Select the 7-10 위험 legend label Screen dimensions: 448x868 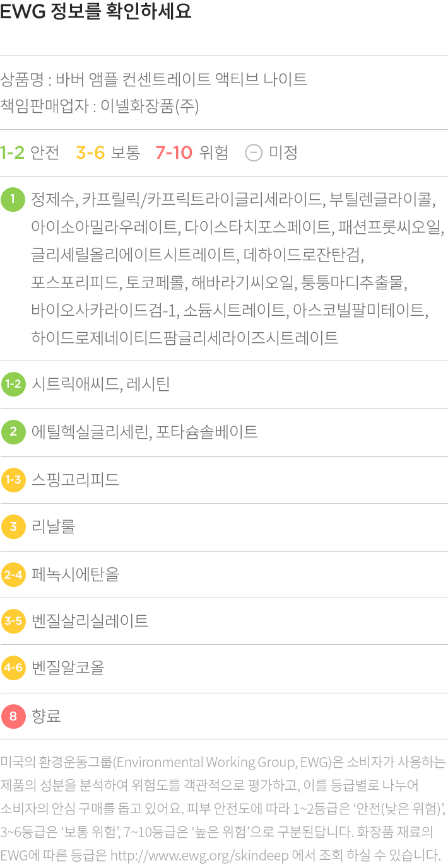[x=192, y=153]
